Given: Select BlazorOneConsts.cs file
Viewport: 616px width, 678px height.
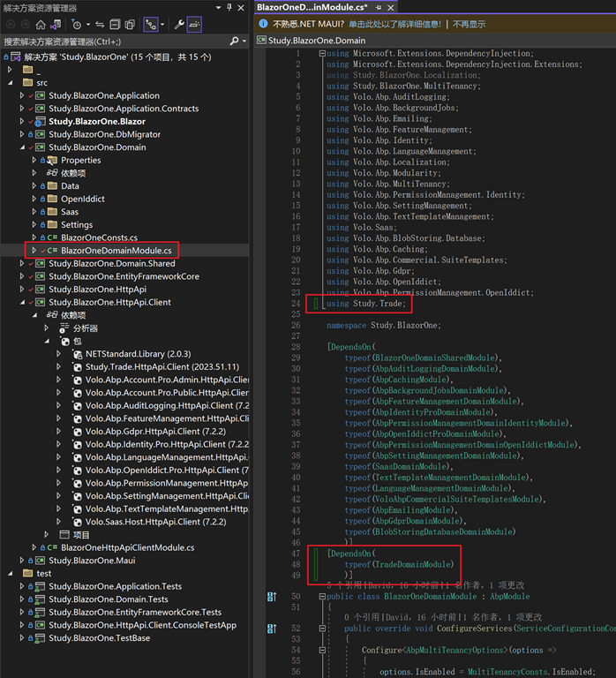Looking at the screenshot, I should [x=99, y=237].
